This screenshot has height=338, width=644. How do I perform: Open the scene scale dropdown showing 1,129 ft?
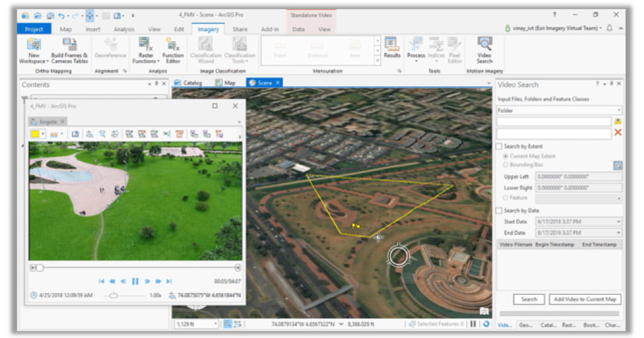point(215,324)
